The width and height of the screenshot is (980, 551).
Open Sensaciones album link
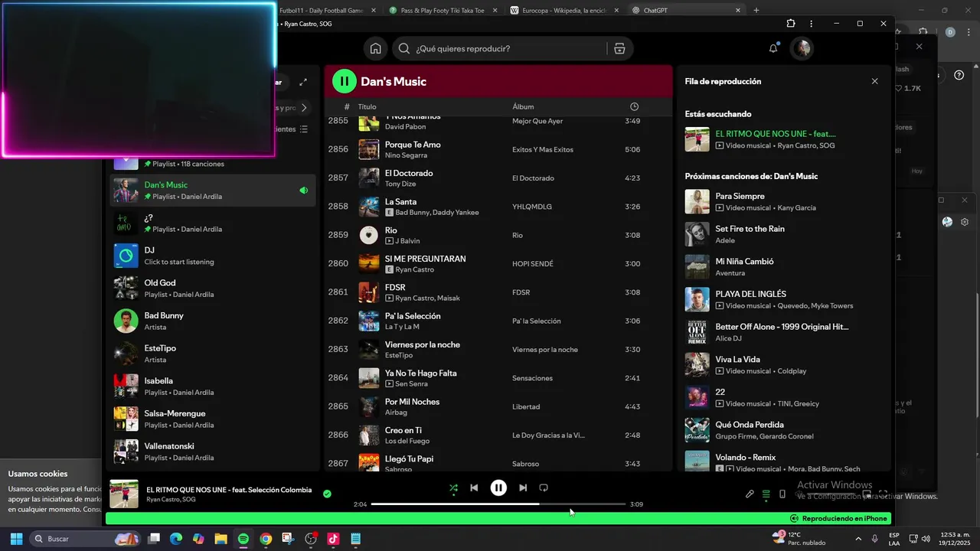pos(532,378)
